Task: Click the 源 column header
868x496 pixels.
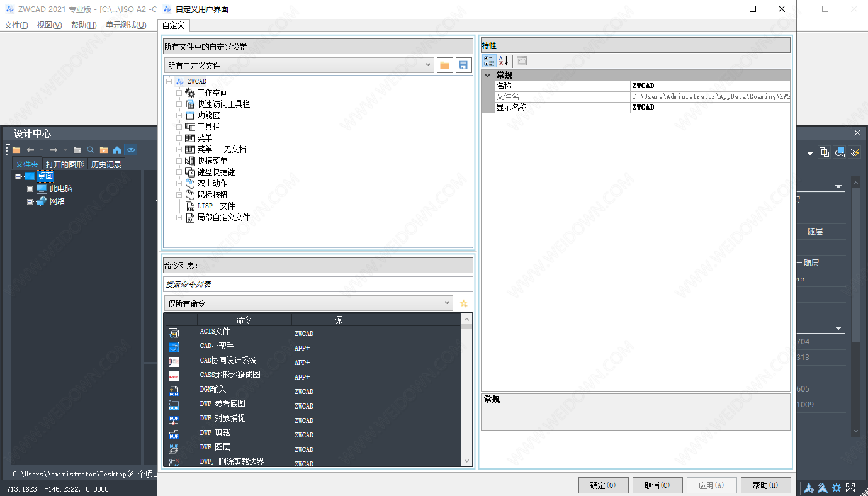Action: point(338,320)
